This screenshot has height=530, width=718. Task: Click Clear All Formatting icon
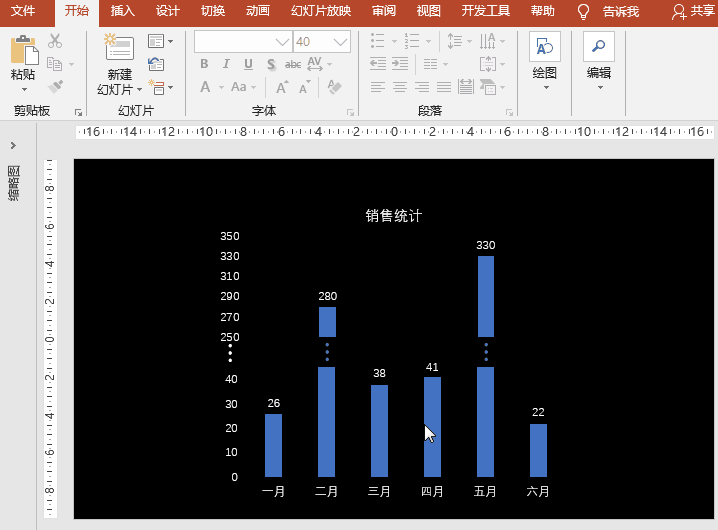(334, 87)
